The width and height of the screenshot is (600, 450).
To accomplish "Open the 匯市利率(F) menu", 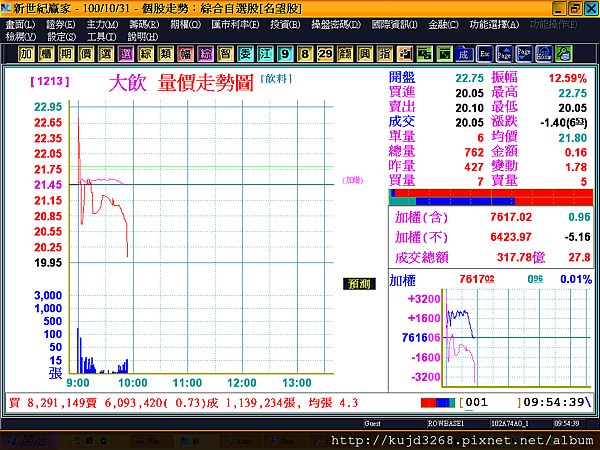I will (235, 24).
